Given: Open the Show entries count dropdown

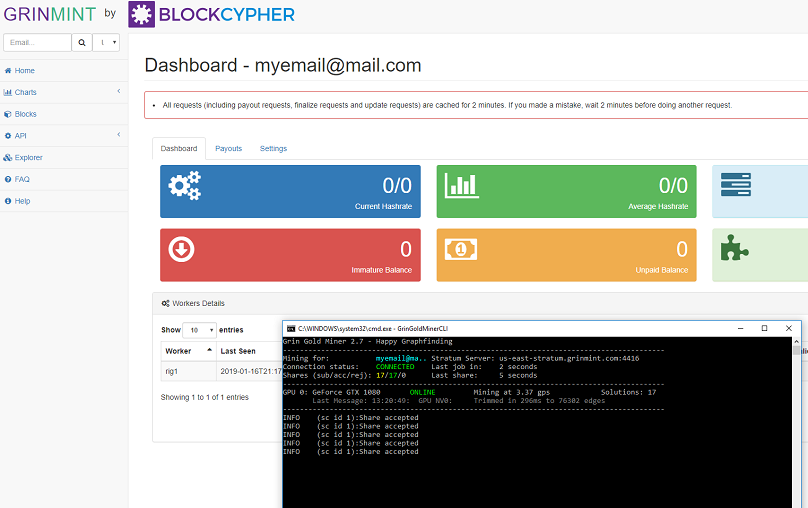Looking at the screenshot, I should coord(199,330).
